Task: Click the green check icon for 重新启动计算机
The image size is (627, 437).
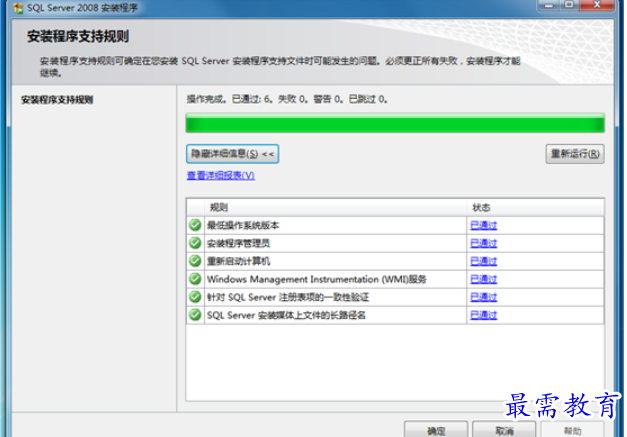Action: pyautogui.click(x=195, y=261)
